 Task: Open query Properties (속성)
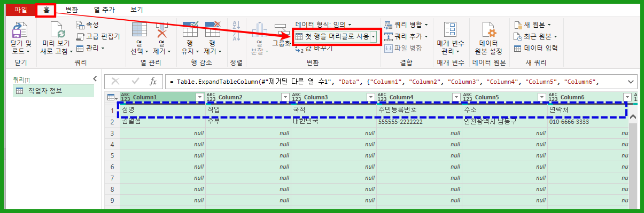click(x=88, y=25)
